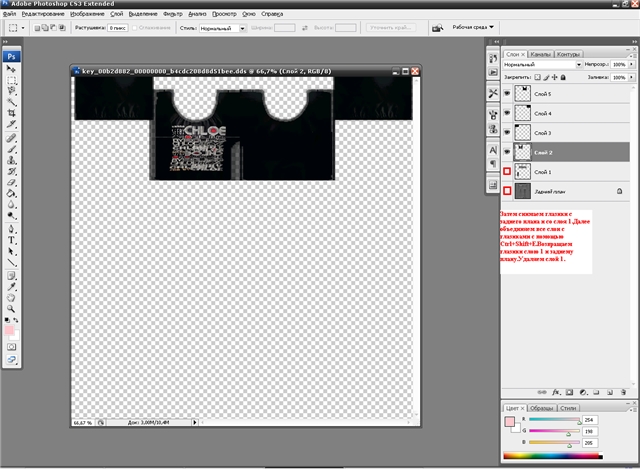640x470 pixels.
Task: Change screen mode at toolbox bottom
Action: (11, 359)
